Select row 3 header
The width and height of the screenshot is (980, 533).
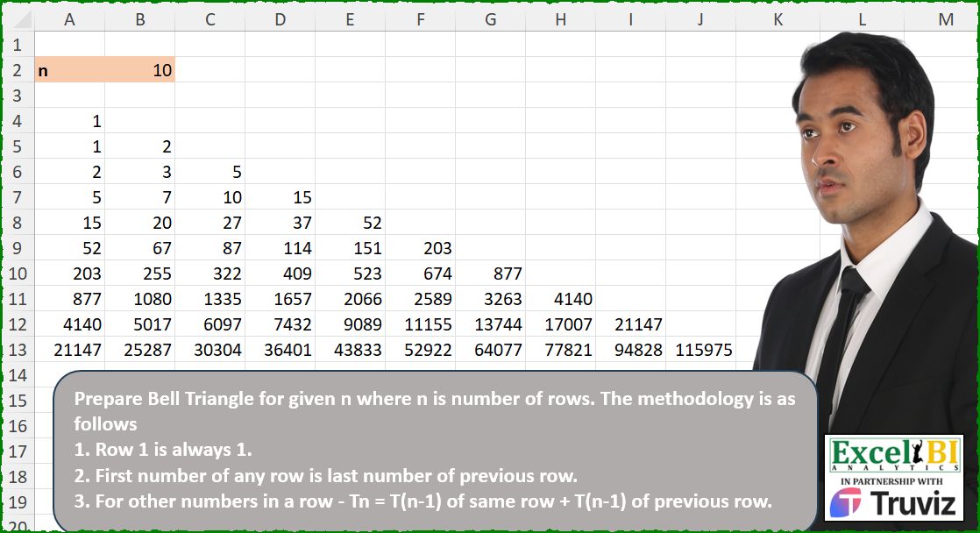tap(18, 96)
